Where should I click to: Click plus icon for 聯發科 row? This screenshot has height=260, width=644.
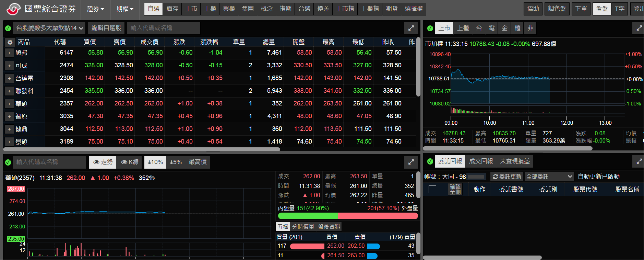click(x=9, y=91)
